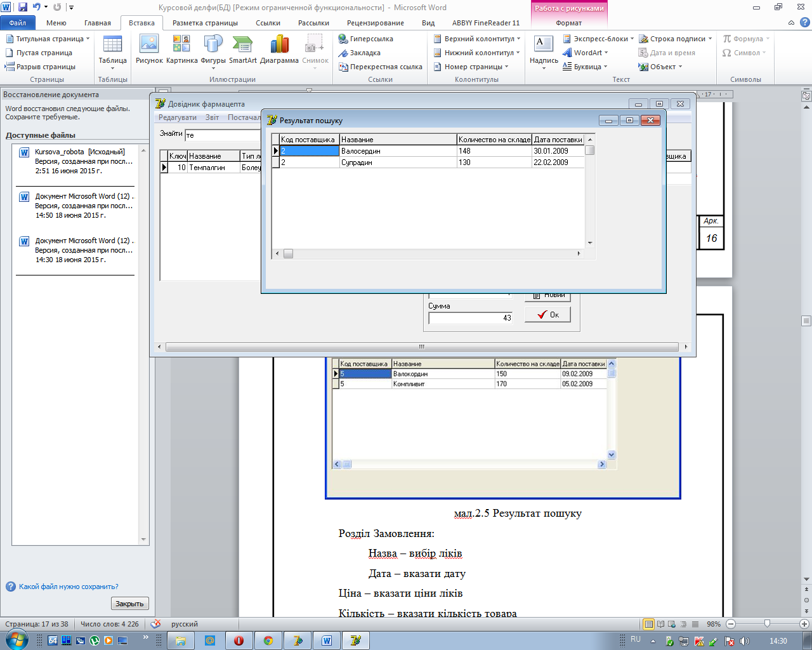Click the русский language indicator in the status bar
Viewport: 812px width, 650px height.
tap(185, 624)
